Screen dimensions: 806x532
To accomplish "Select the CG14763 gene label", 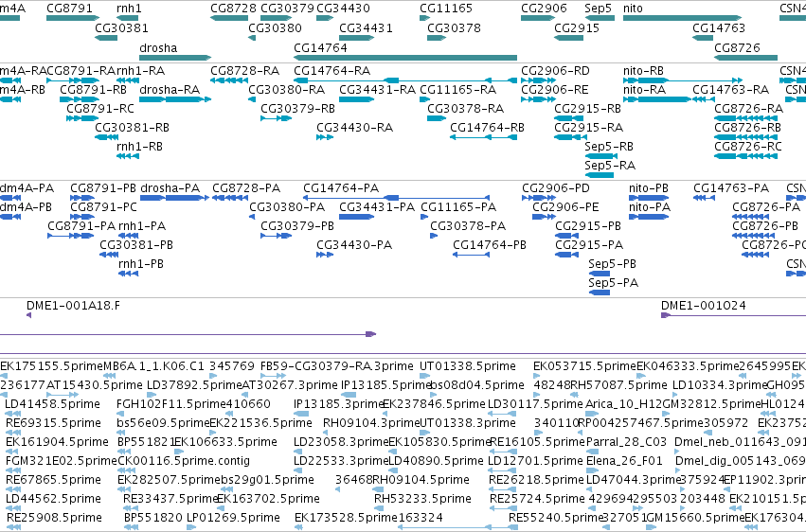I will tap(719, 27).
